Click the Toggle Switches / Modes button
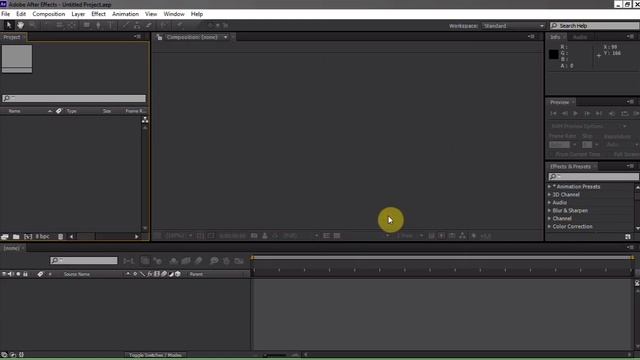The height and width of the screenshot is (360, 640). click(x=155, y=355)
